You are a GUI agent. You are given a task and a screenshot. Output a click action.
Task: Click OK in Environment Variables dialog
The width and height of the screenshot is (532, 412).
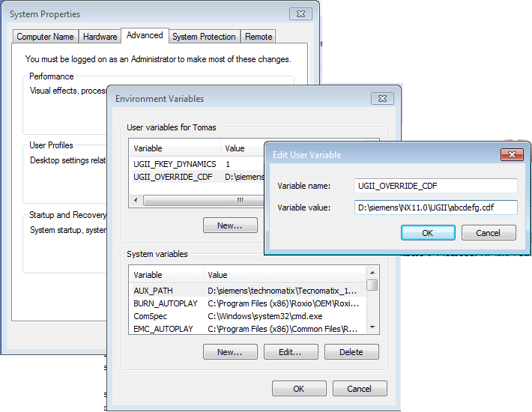point(299,389)
